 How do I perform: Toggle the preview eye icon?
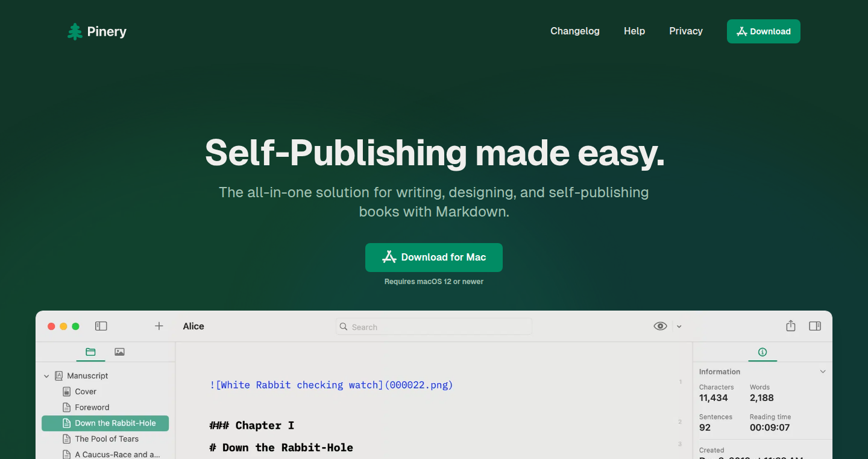[x=661, y=326]
